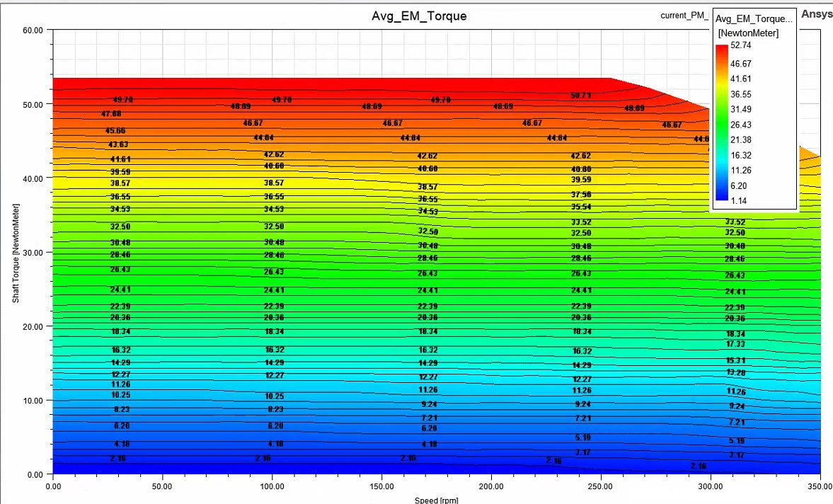Select the current_PM_ trace name label
The image size is (833, 504).
pos(685,16)
